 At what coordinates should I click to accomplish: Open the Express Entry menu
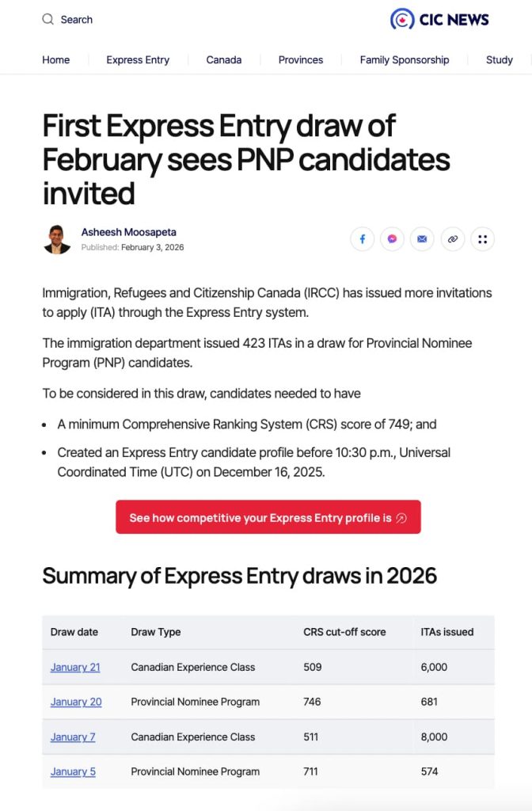coord(138,60)
